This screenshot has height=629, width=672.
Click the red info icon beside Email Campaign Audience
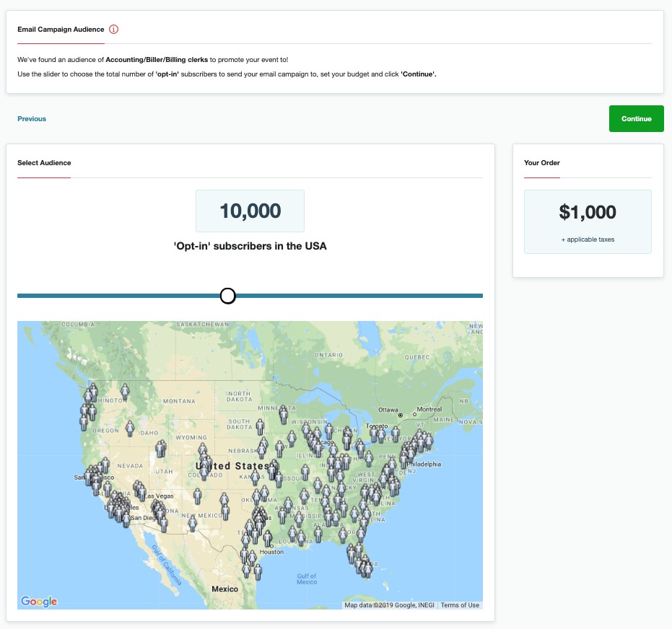click(x=113, y=29)
